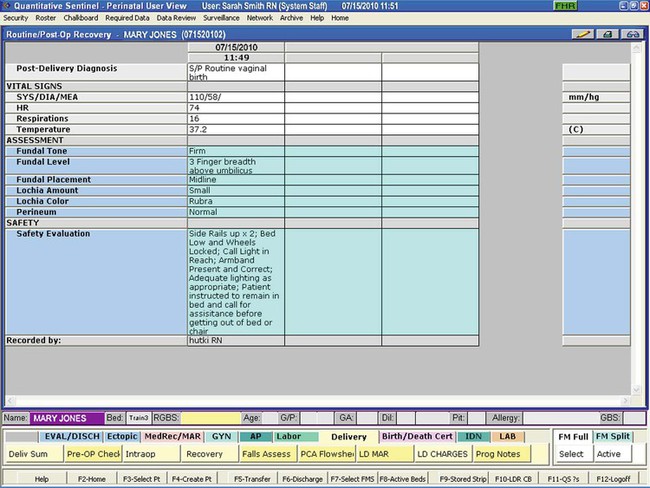The image size is (650, 488).
Task: Select the Birth/Death Cert tab
Action: click(417, 437)
